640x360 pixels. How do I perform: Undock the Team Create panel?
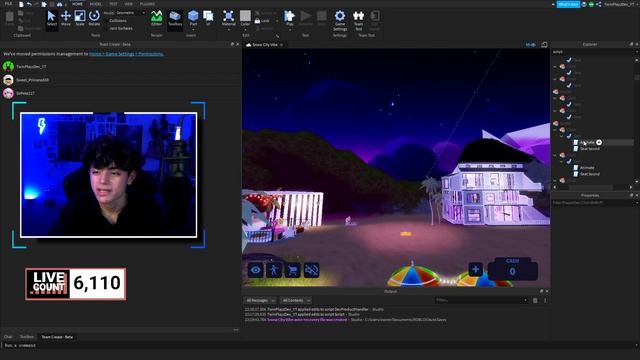[232, 44]
